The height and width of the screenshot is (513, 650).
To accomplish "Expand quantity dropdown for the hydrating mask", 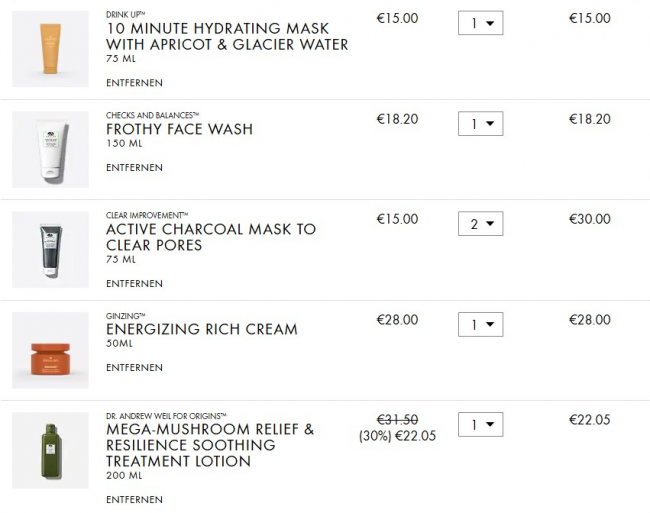I will coord(480,23).
